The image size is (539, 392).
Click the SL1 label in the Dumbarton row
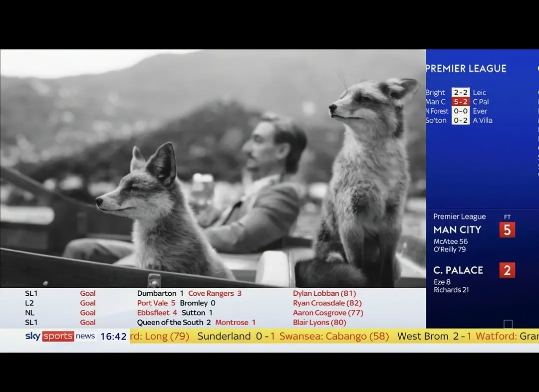31,293
